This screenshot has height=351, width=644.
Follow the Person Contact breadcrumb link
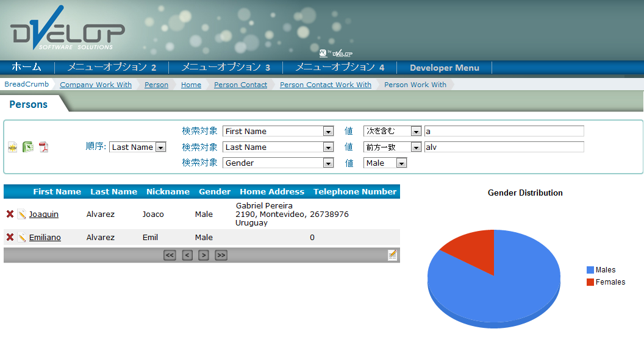240,85
